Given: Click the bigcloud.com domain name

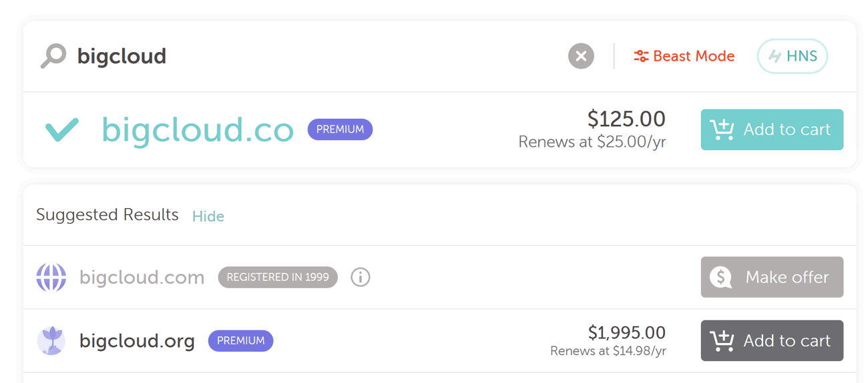Looking at the screenshot, I should pos(142,278).
